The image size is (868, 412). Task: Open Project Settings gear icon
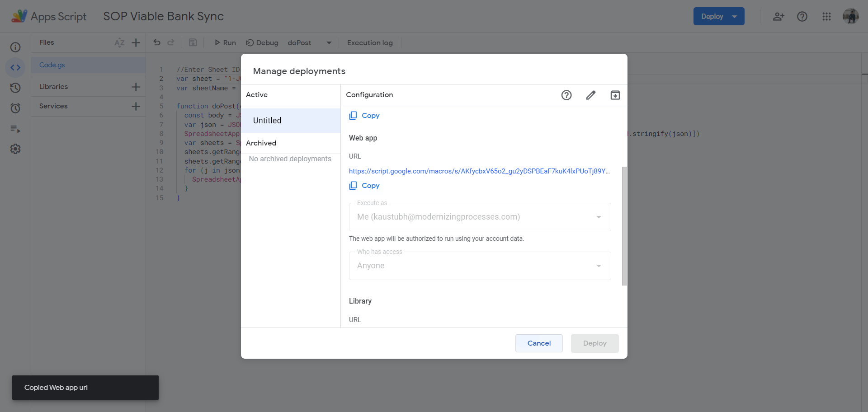15,149
